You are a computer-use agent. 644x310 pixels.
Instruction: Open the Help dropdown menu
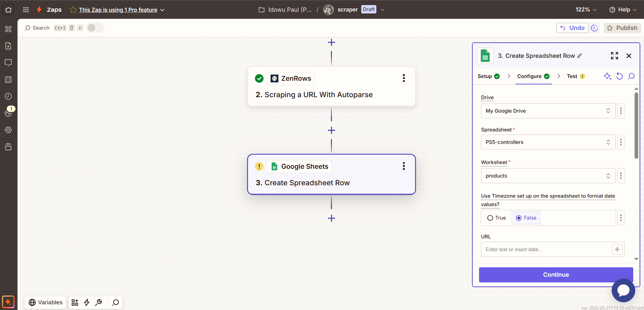coord(623,10)
